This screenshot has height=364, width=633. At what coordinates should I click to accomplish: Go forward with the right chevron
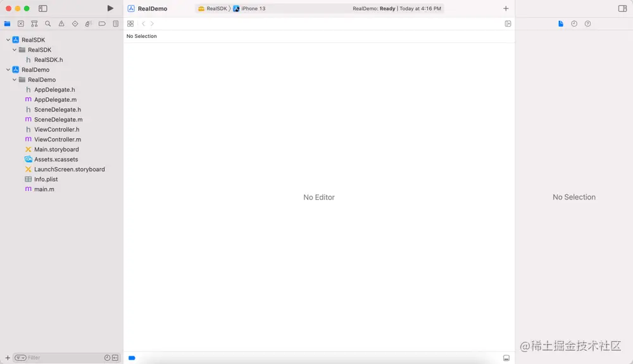pos(152,24)
